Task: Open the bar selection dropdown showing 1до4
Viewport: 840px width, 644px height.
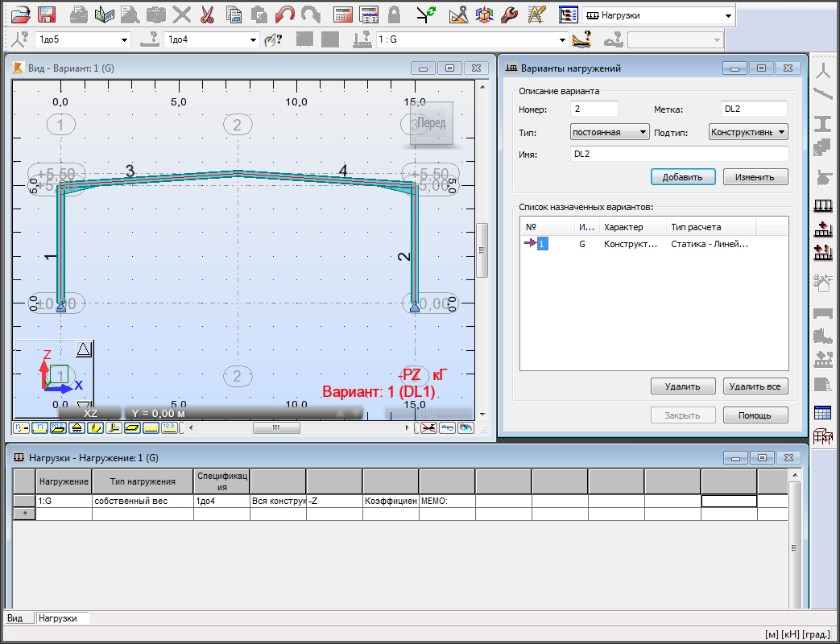Action: 254,39
